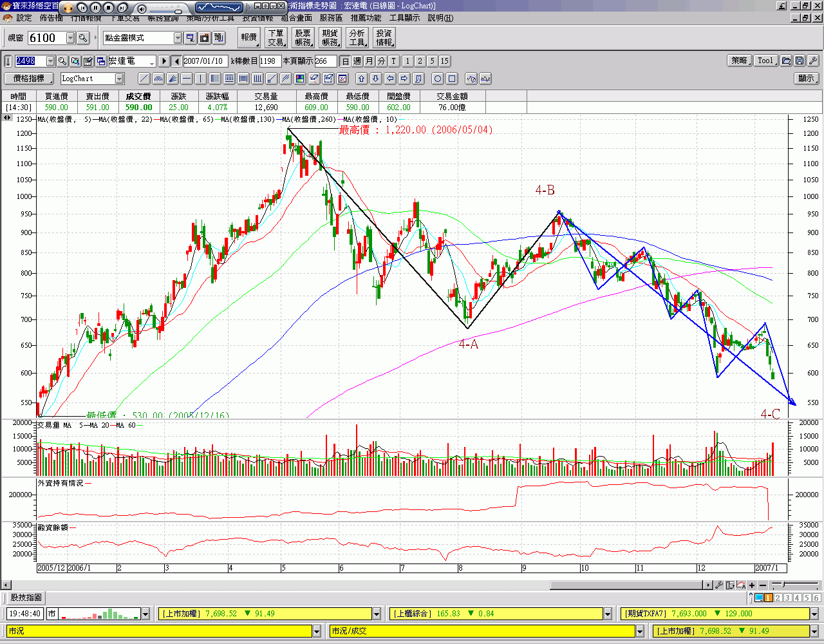Screen dimensions: 824x644
Task: Open the 推薦功能 menu
Action: coord(366,18)
